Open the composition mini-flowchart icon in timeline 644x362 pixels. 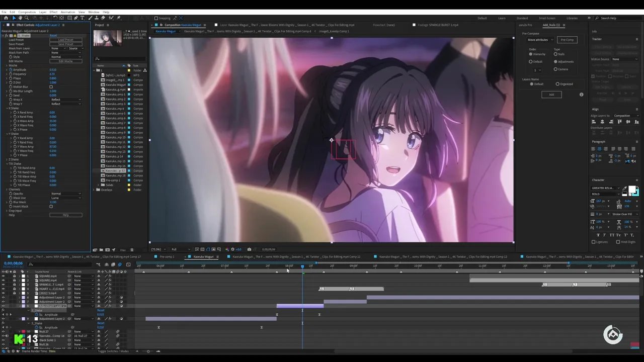pos(98,264)
